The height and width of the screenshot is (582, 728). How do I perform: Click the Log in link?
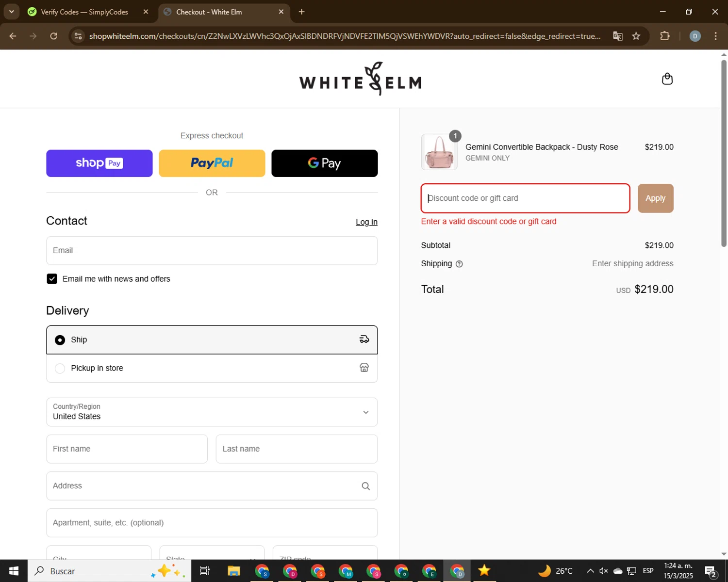tap(366, 222)
